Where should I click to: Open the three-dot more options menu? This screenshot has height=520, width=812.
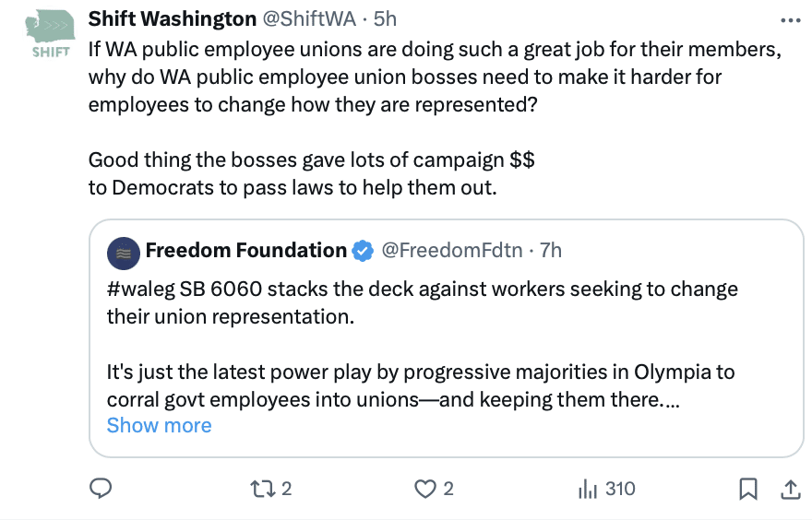791,19
